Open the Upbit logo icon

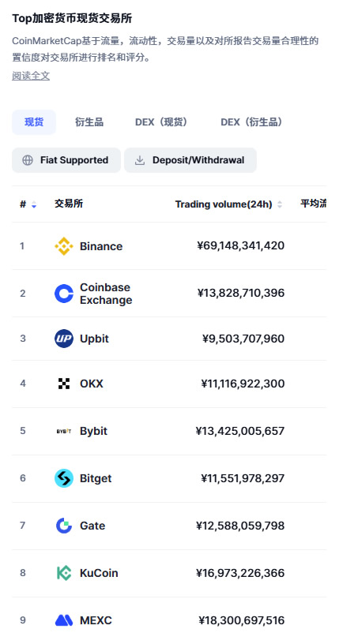point(64,339)
